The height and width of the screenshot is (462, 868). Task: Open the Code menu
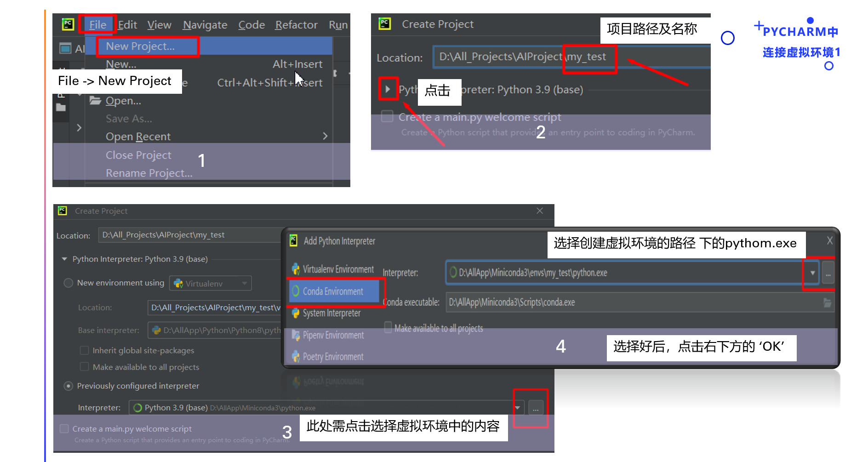coord(251,25)
